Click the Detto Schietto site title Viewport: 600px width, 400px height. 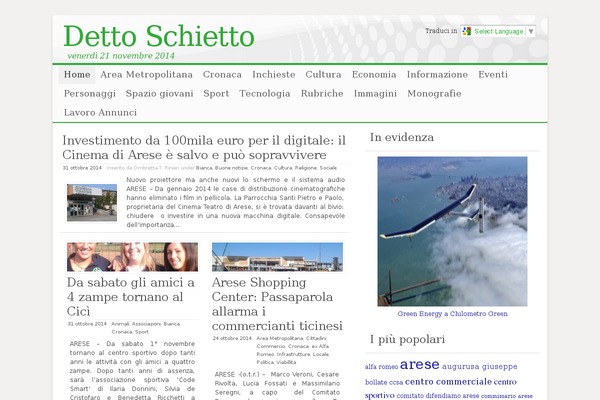click(159, 36)
